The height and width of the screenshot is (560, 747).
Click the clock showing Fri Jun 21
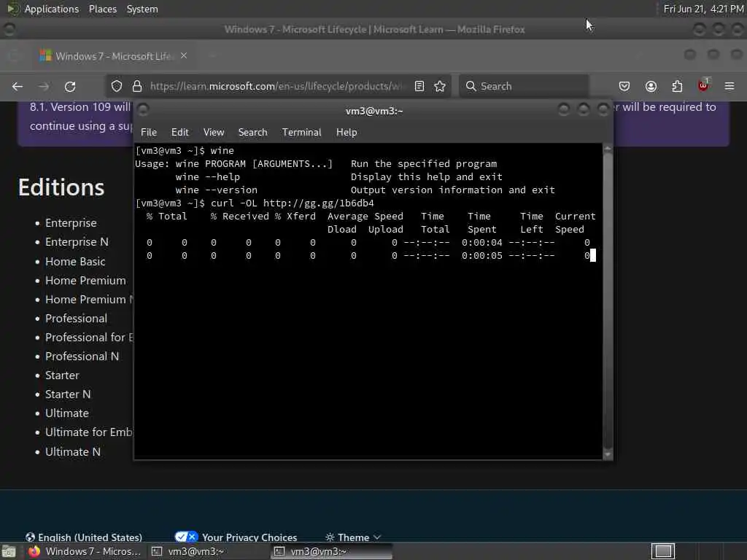703,9
